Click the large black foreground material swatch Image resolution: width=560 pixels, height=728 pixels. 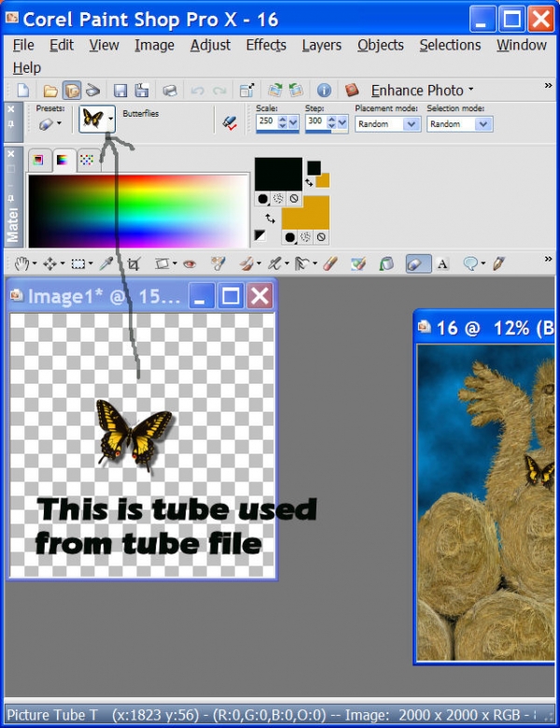click(x=279, y=175)
